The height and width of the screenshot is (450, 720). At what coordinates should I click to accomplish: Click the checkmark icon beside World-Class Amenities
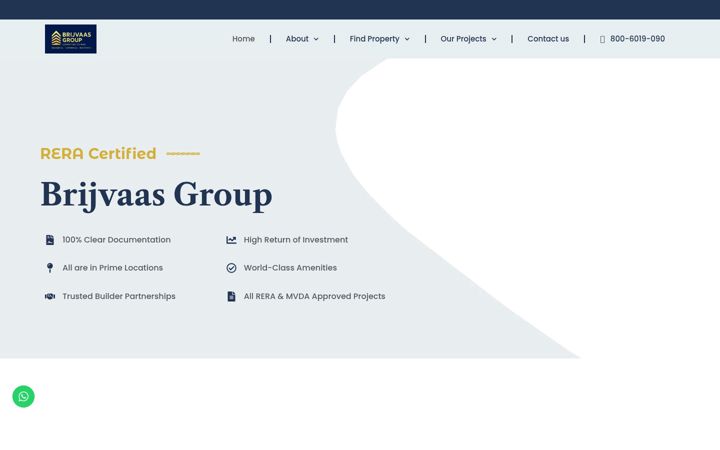tap(231, 268)
